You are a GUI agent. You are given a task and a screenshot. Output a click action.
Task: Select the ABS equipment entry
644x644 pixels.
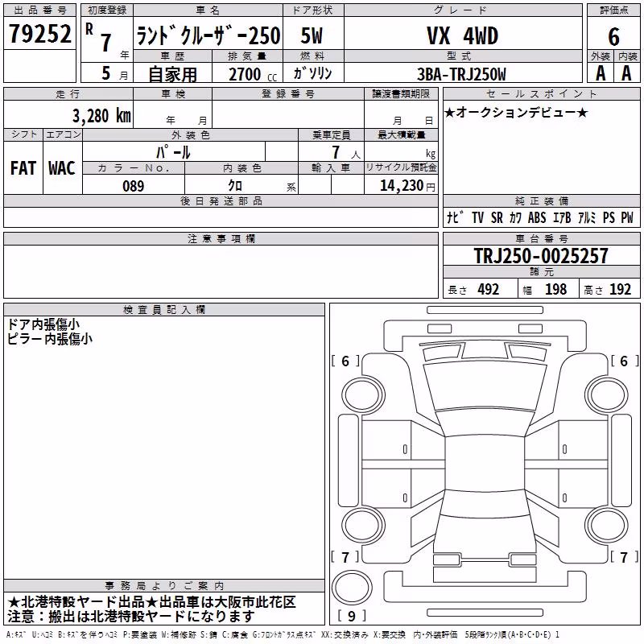[x=537, y=217]
